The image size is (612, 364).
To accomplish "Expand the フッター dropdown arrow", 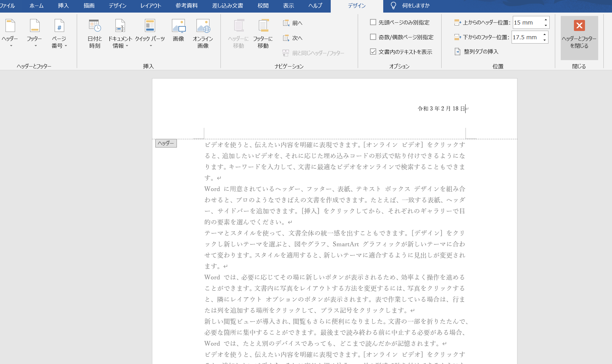I will [x=36, y=46].
